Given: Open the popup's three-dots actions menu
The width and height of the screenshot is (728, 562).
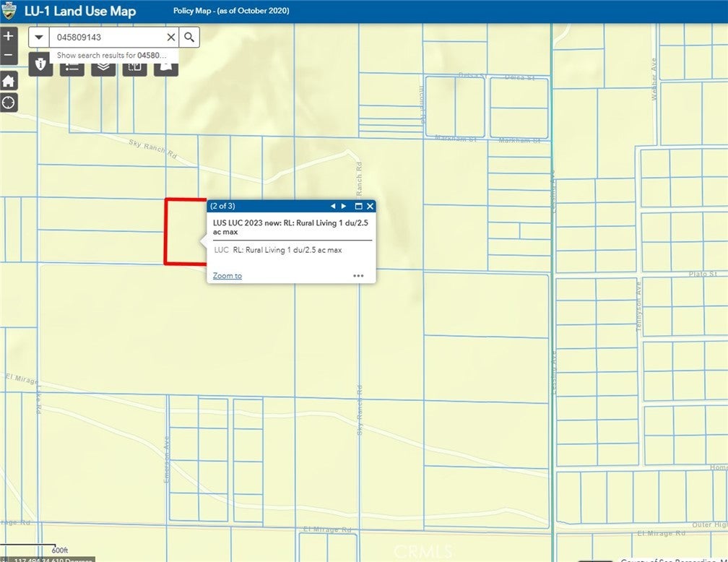Looking at the screenshot, I should (x=358, y=276).
